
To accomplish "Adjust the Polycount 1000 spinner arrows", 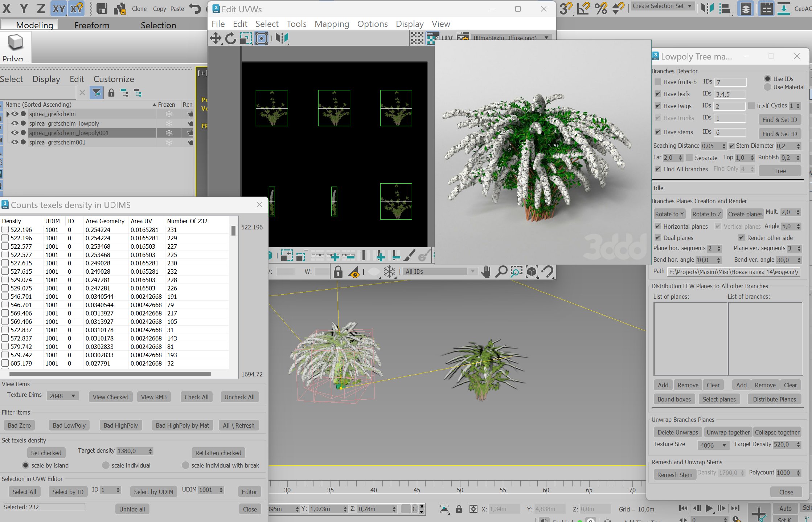I will pos(798,473).
